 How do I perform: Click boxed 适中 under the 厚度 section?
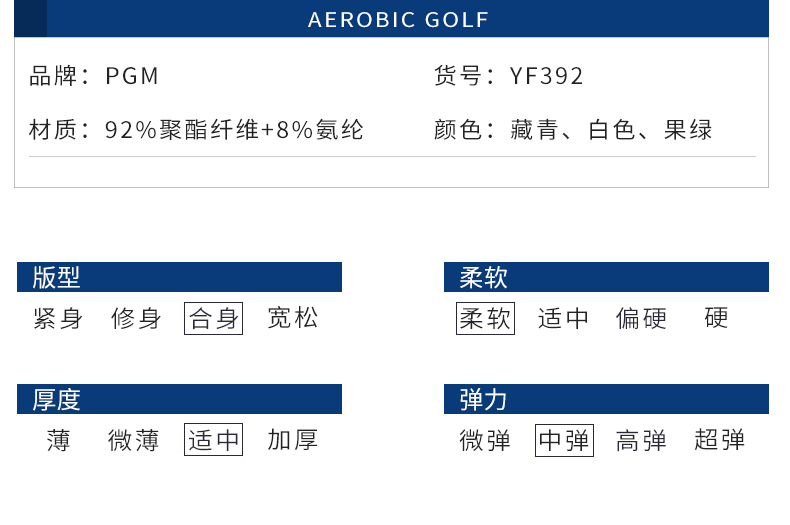(214, 440)
